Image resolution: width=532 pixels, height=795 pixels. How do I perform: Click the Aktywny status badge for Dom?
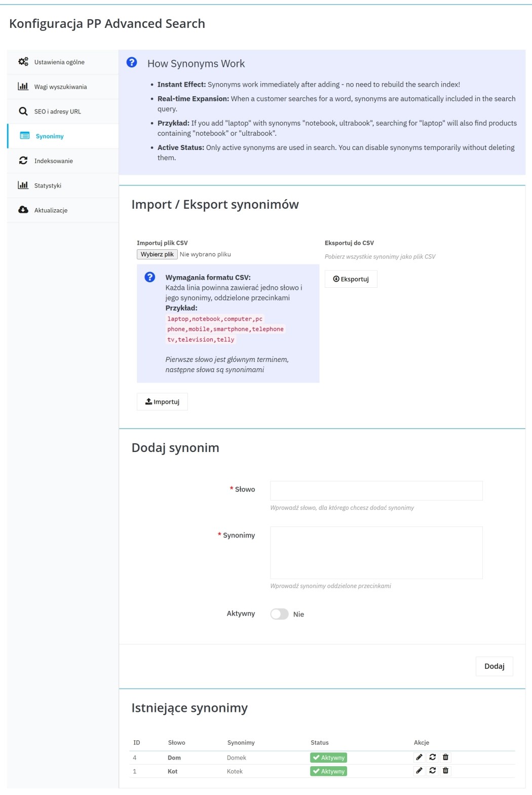(x=329, y=758)
